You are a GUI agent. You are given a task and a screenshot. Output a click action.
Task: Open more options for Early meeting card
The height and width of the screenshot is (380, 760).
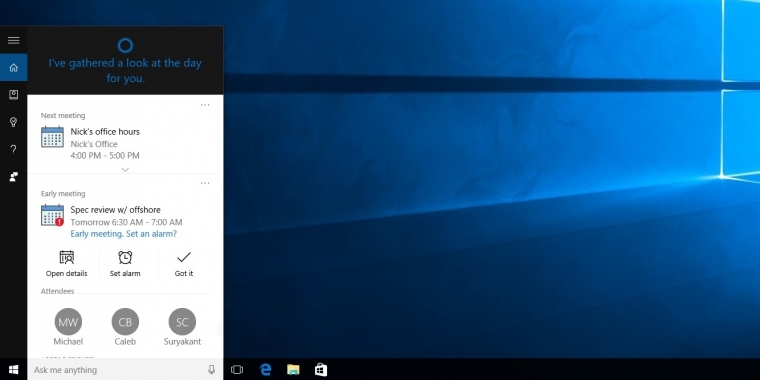pos(205,183)
